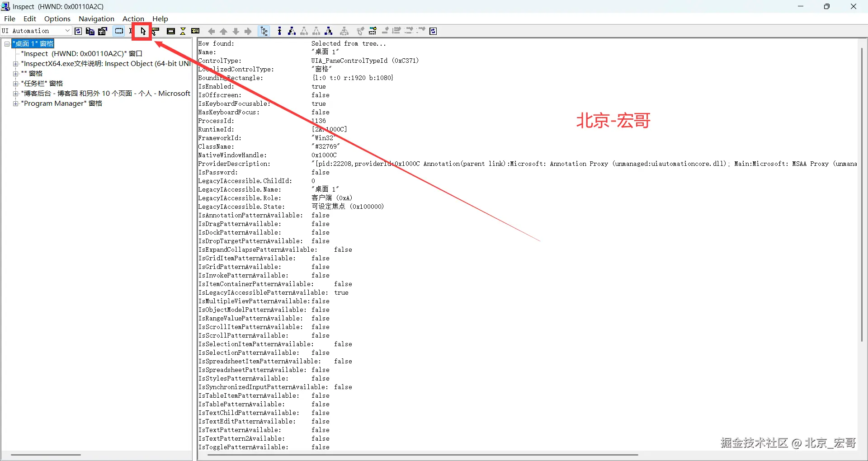The width and height of the screenshot is (868, 461).
Task: Click the black filled rectangle toolbar icon
Action: tap(171, 31)
